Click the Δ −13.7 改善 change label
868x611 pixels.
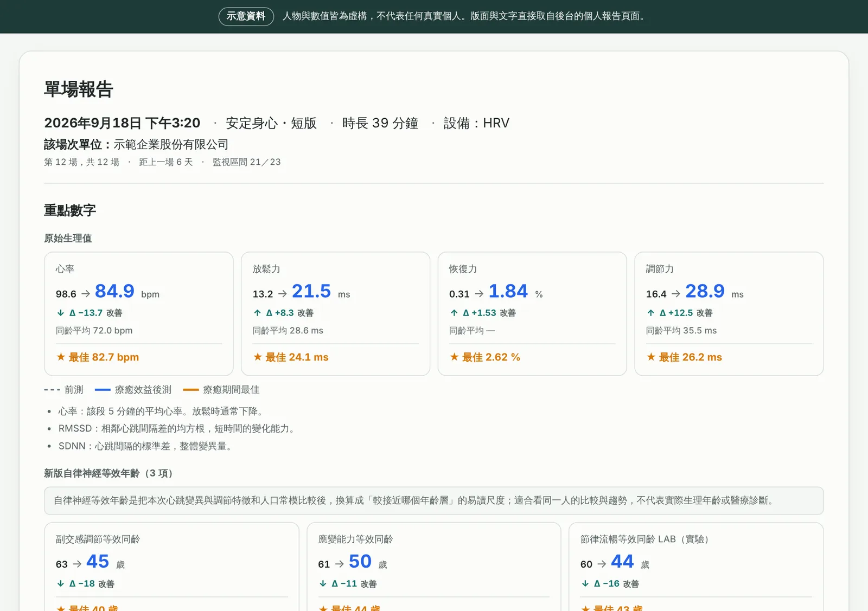point(95,313)
